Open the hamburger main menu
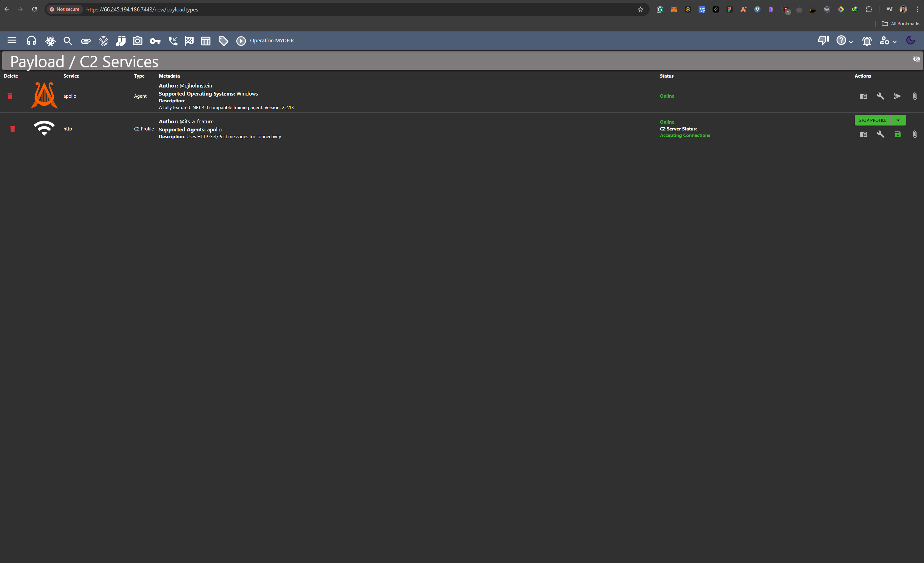 [x=12, y=41]
